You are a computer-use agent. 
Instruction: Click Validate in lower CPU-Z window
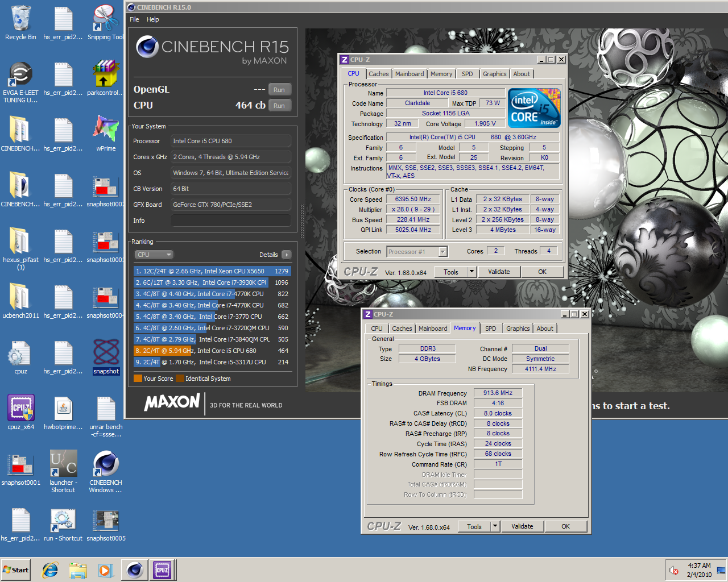[x=522, y=526]
